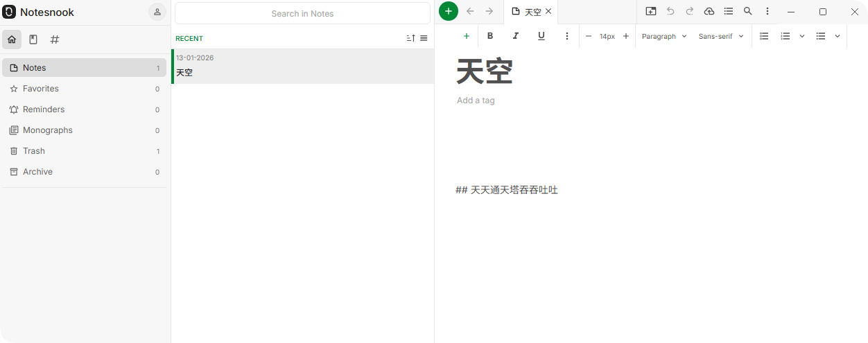Insert a checklist
The width and height of the screenshot is (868, 343).
764,36
